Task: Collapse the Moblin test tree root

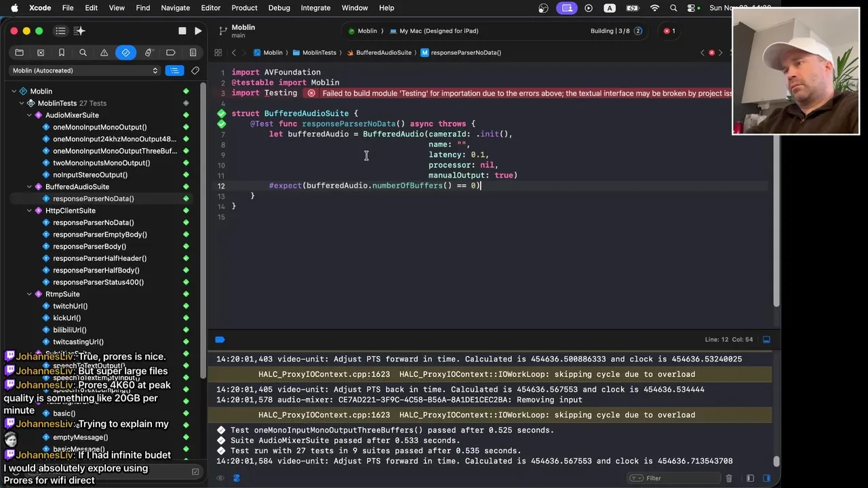Action: pos(14,91)
